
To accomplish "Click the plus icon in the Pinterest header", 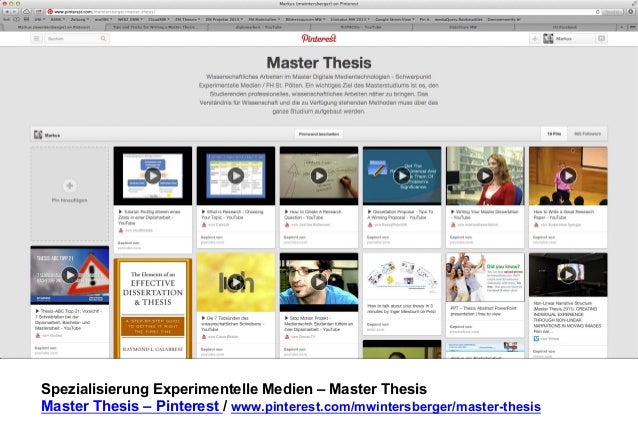I will click(x=535, y=39).
